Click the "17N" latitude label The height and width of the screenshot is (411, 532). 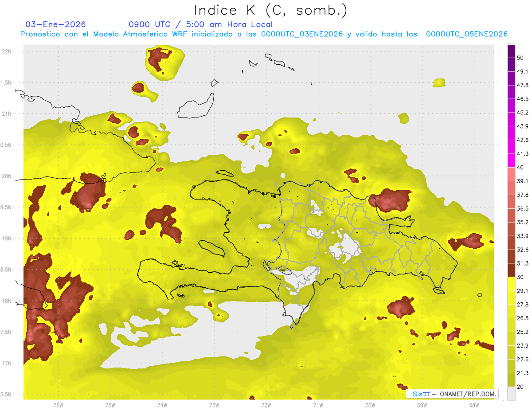[8, 363]
